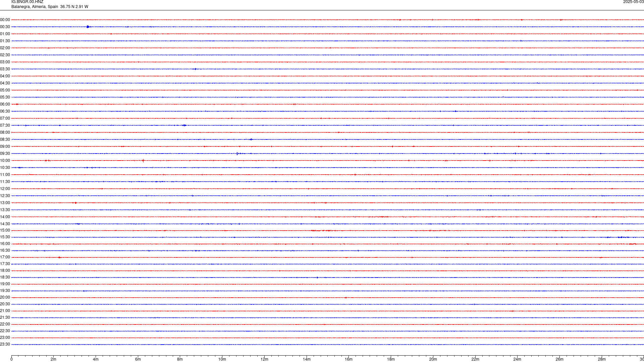Click the station code IG.BNGR.00.HNZ

point(27,2)
